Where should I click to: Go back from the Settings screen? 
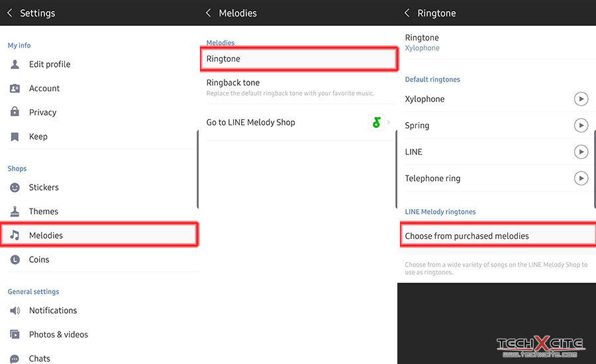[10, 13]
